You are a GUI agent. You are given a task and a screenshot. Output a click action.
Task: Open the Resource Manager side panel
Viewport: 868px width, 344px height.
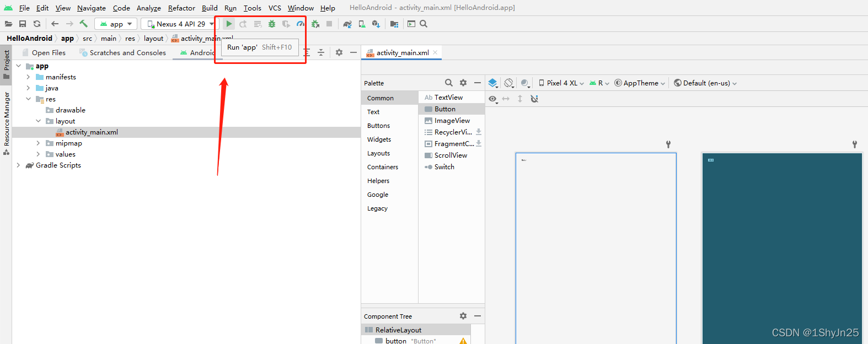click(6, 123)
